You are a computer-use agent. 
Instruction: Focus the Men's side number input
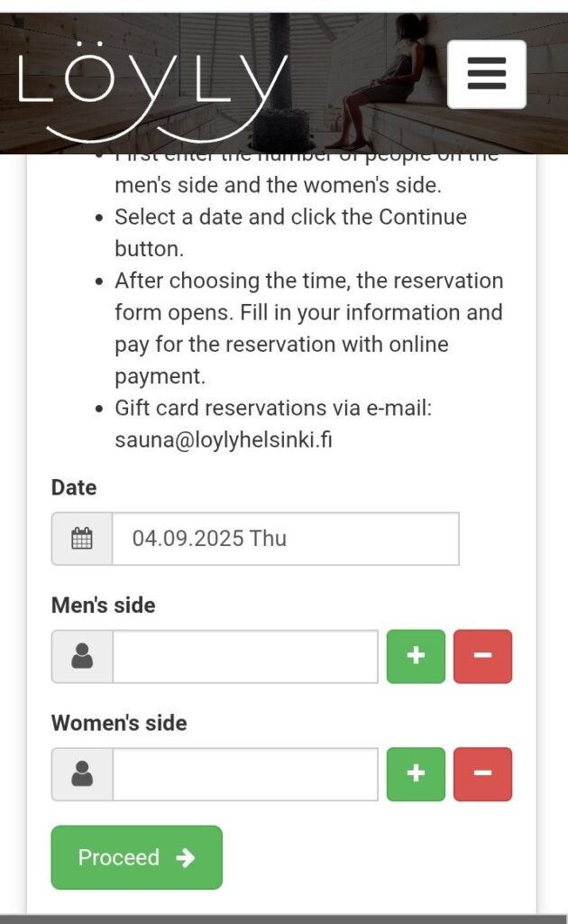point(245,656)
